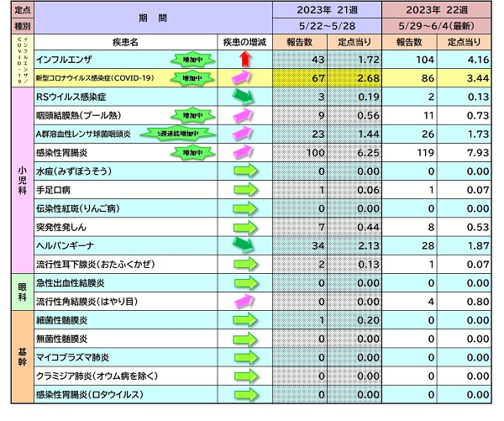The height and width of the screenshot is (421, 504).
Task: Click the green right arrow for 水痘
Action: (244, 171)
